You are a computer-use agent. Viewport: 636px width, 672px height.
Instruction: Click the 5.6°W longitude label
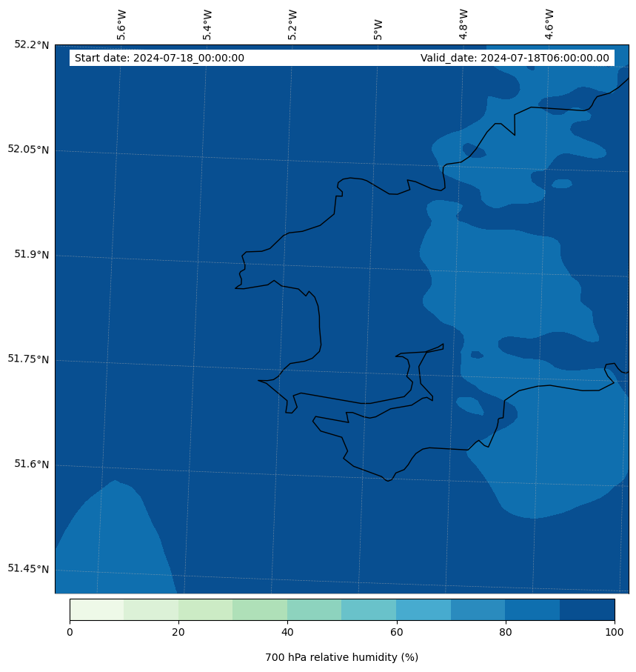point(121,25)
